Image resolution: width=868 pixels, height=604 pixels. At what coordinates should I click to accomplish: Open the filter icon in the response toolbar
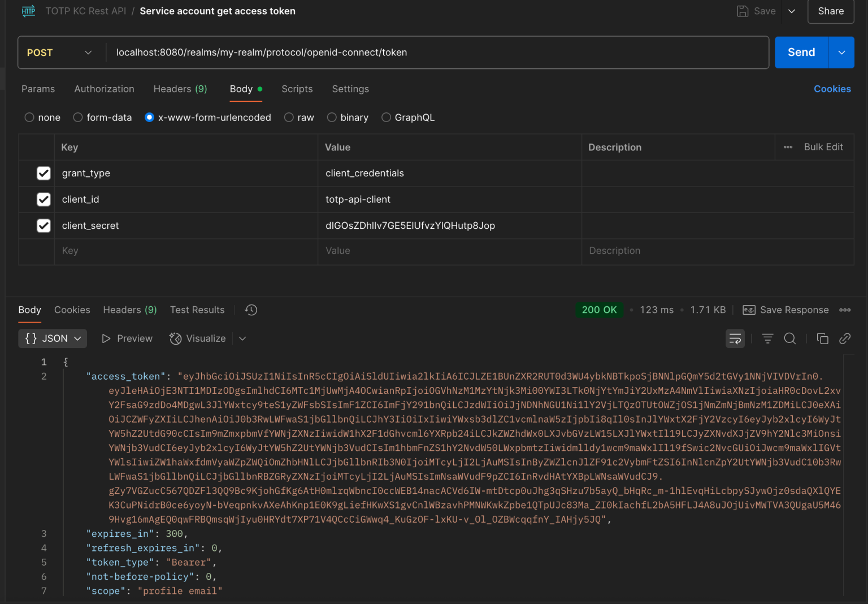(x=767, y=338)
